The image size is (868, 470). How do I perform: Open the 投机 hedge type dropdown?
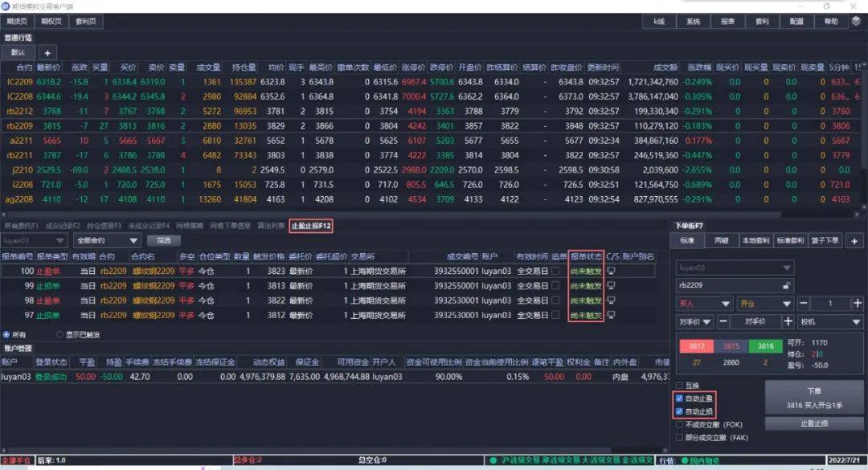pyautogui.click(x=829, y=322)
